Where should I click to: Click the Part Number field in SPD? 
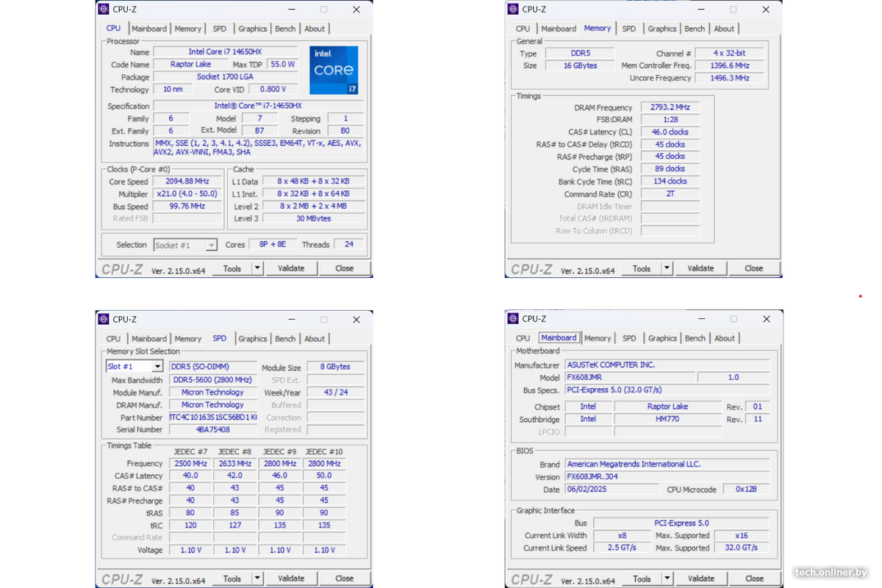tap(213, 417)
